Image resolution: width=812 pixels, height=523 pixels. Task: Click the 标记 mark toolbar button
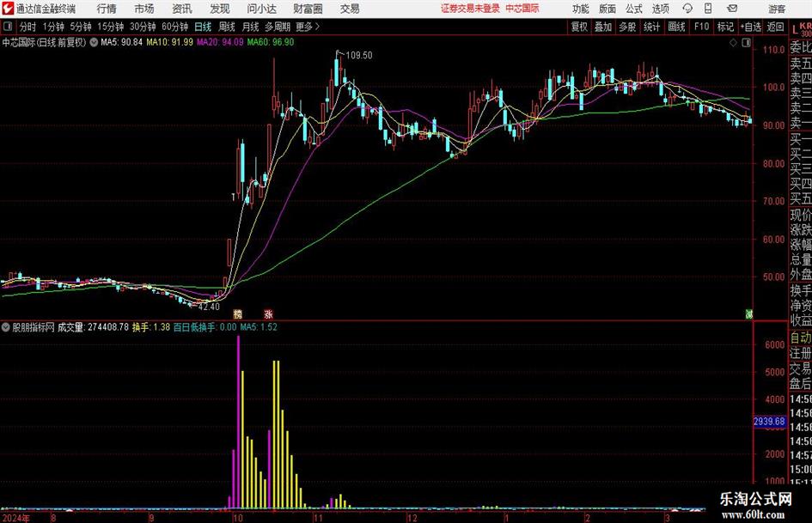tap(725, 27)
